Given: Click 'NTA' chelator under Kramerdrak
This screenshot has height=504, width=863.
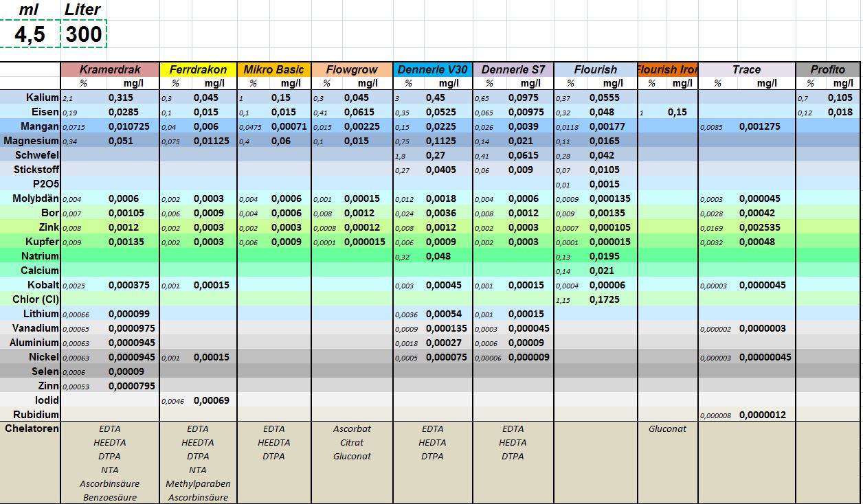Looking at the screenshot, I should point(110,470).
